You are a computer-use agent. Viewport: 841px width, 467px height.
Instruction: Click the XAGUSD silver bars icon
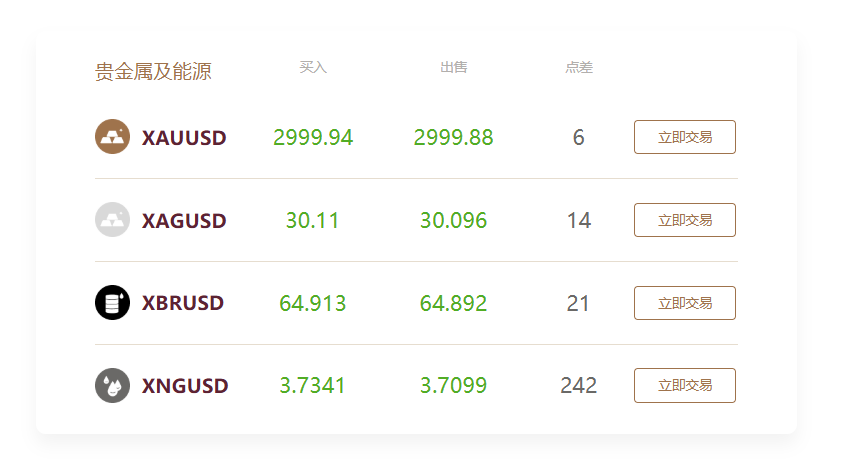tap(112, 220)
